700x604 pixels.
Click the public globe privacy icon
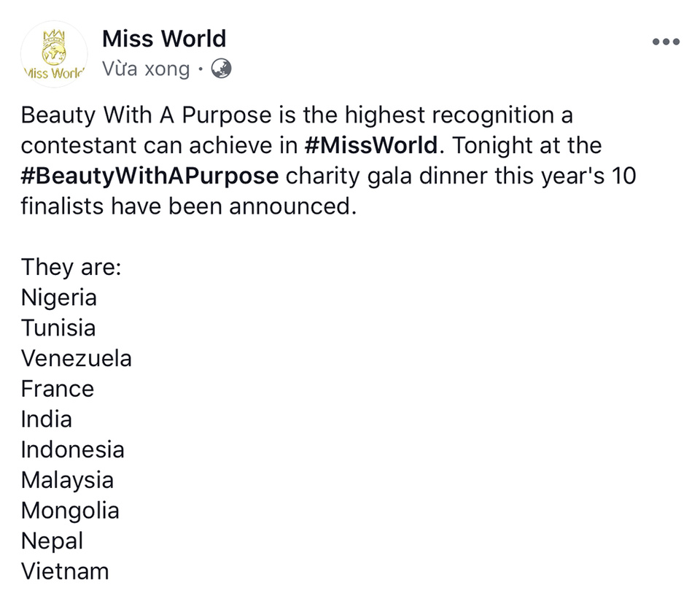coord(221,69)
